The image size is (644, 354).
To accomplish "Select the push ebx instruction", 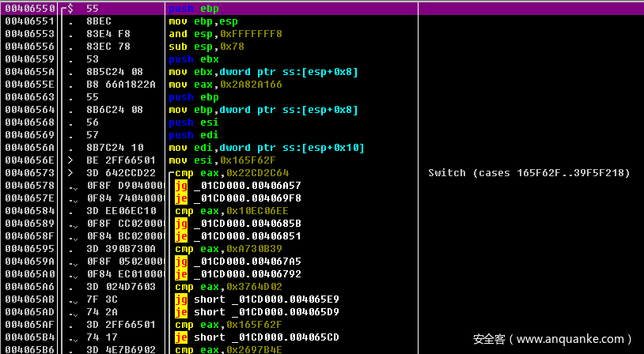I will click(x=191, y=59).
